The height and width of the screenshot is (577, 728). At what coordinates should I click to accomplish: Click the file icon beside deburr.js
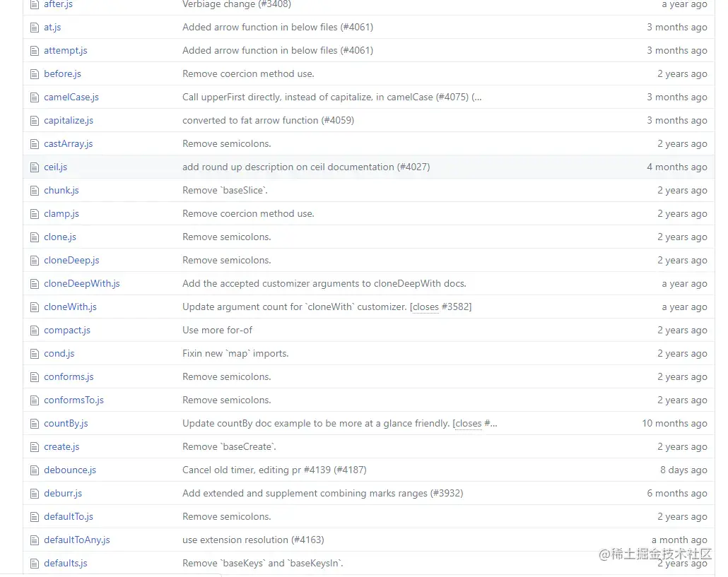[35, 494]
